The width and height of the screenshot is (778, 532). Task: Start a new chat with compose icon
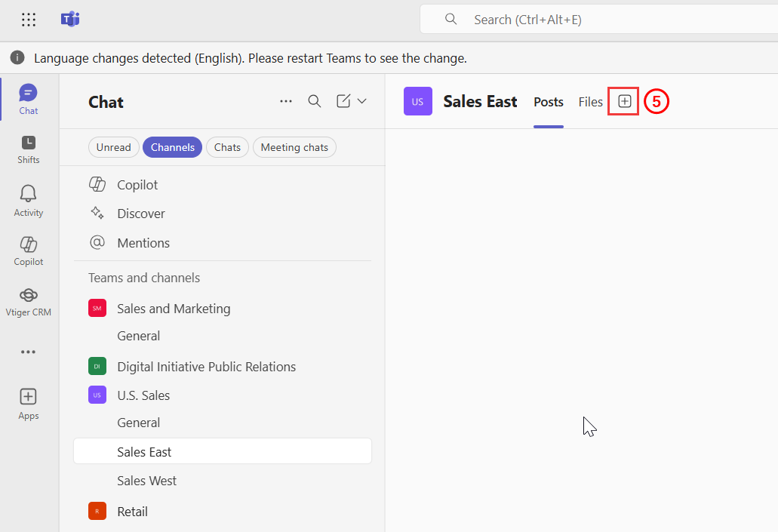point(343,101)
